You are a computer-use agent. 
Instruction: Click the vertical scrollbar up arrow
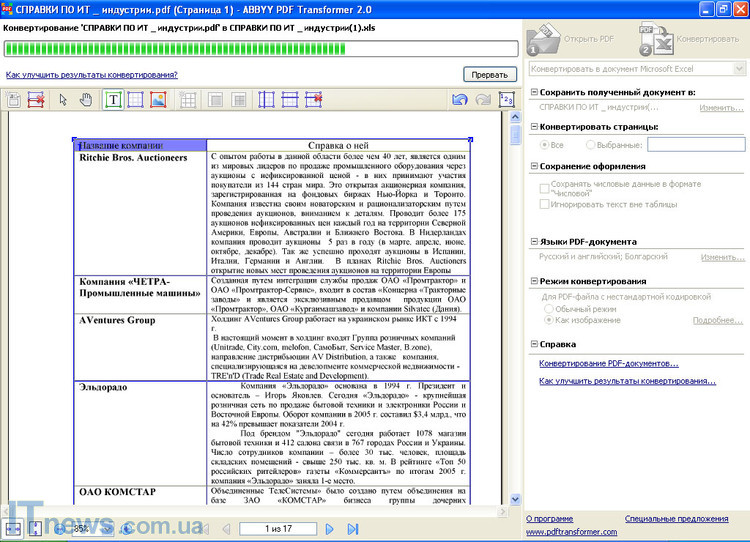pos(515,117)
